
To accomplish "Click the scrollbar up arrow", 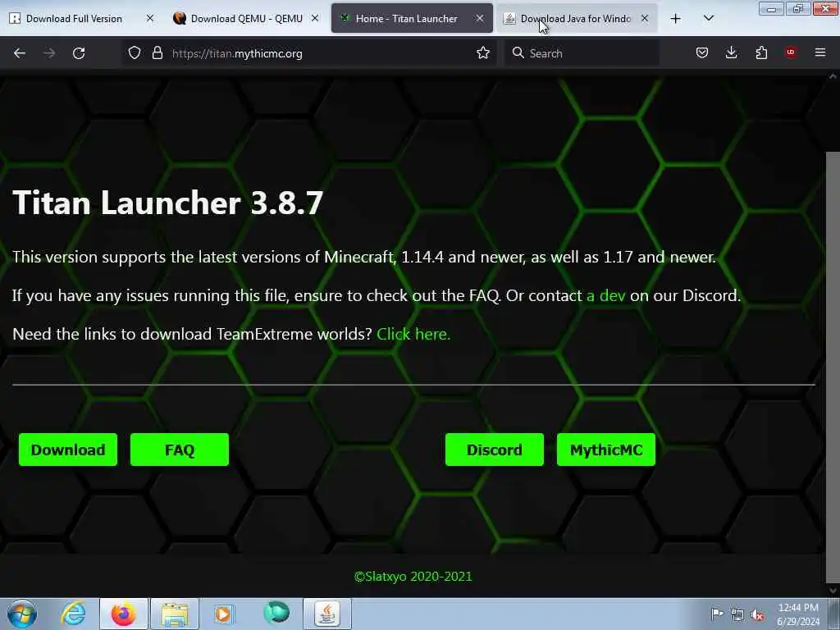I will [x=833, y=76].
